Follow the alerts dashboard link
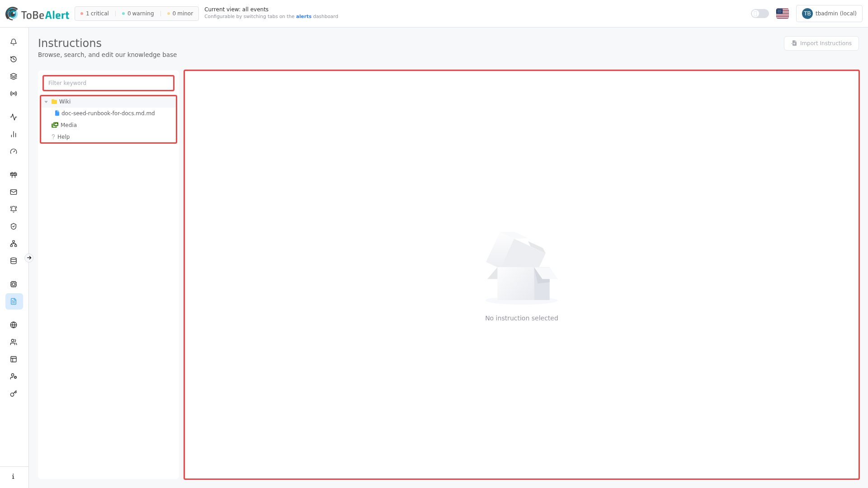 304,17
